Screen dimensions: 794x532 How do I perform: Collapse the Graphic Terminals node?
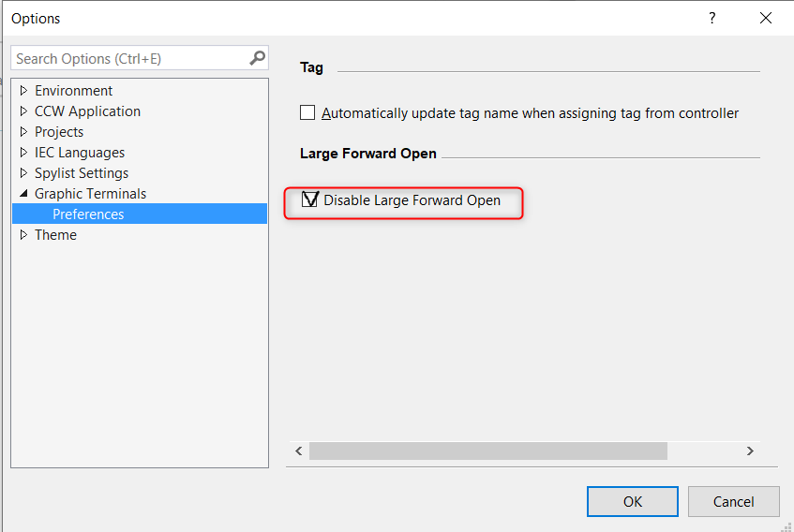point(23,194)
